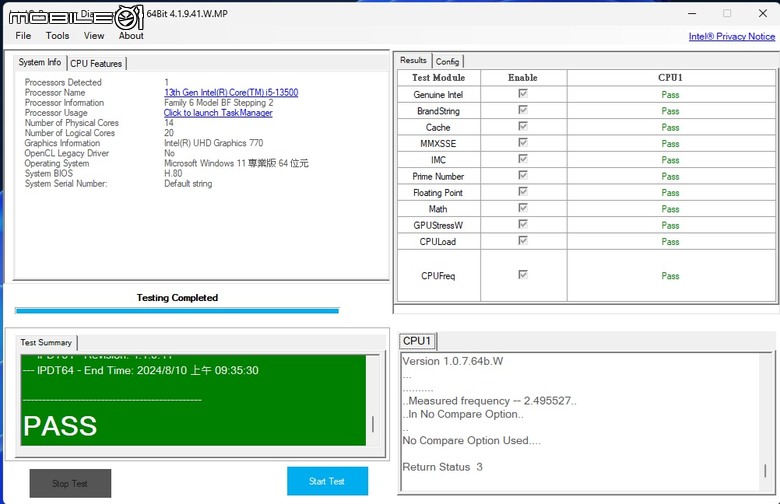Maximize the diagnostic tool window
This screenshot has height=504, width=780.
click(727, 13)
